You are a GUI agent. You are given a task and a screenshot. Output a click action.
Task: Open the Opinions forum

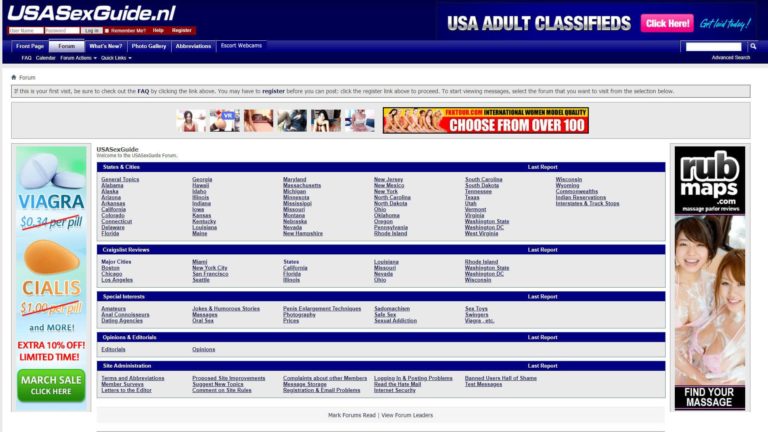pyautogui.click(x=204, y=349)
